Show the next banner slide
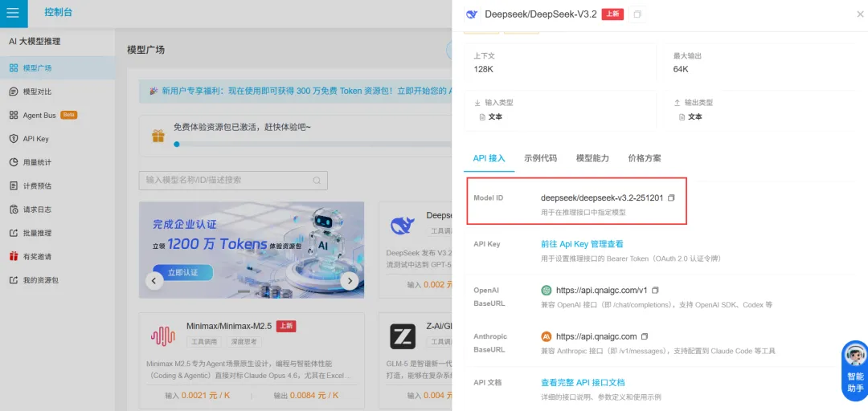 349,281
